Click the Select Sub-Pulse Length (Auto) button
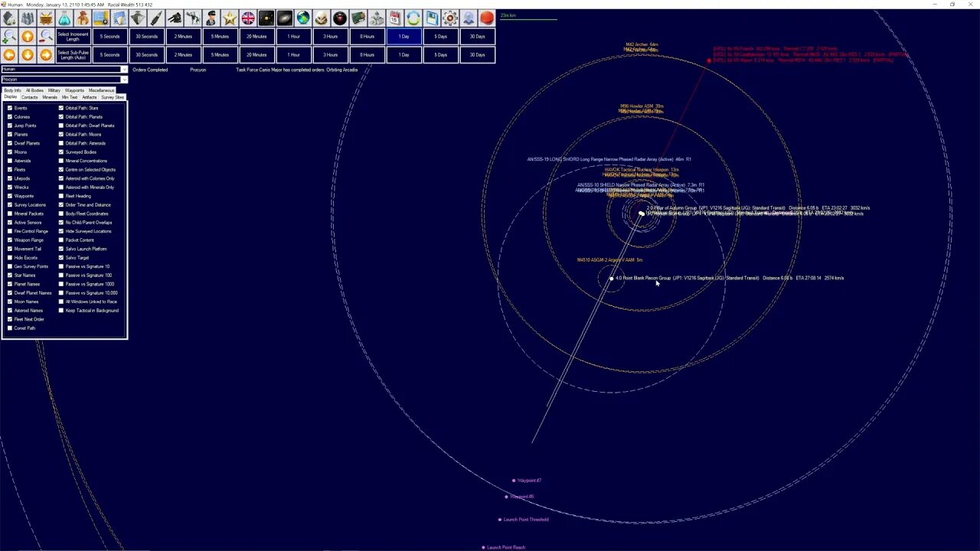This screenshot has height=551, width=980. coord(73,55)
